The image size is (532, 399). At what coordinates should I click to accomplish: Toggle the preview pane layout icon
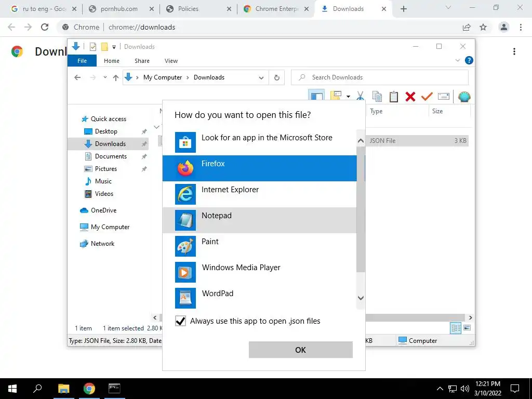pos(316,96)
